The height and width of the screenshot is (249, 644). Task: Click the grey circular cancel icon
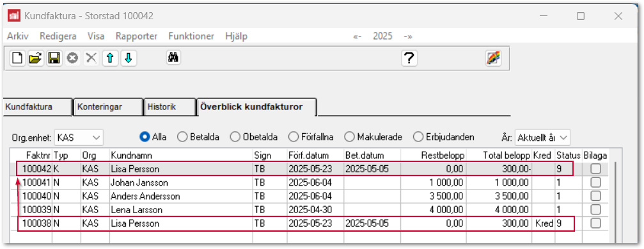point(73,58)
